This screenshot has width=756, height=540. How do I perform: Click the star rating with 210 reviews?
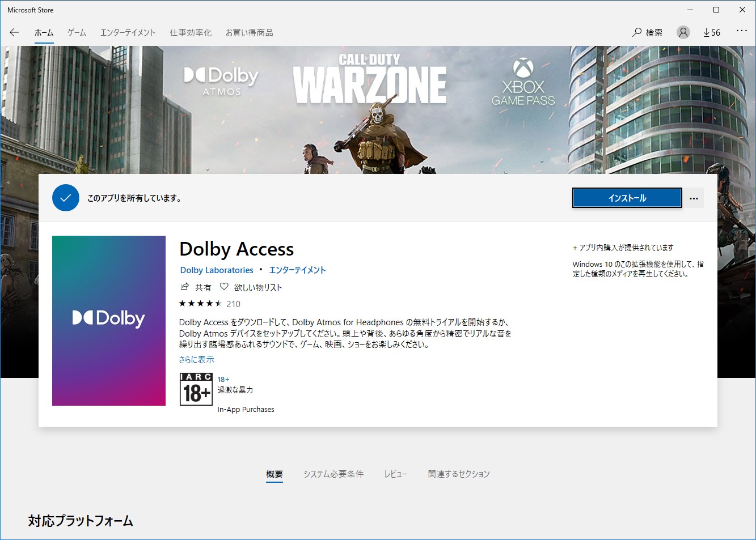(x=210, y=304)
